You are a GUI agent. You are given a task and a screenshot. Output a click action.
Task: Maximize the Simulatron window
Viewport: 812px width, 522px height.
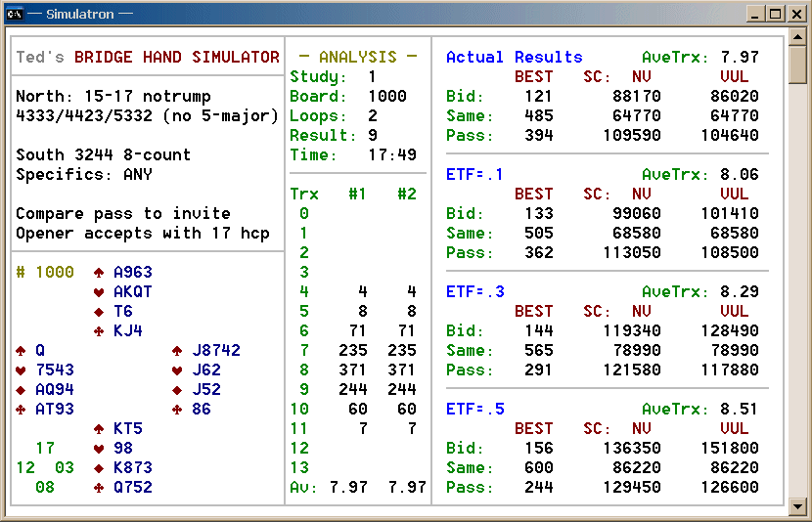point(776,14)
